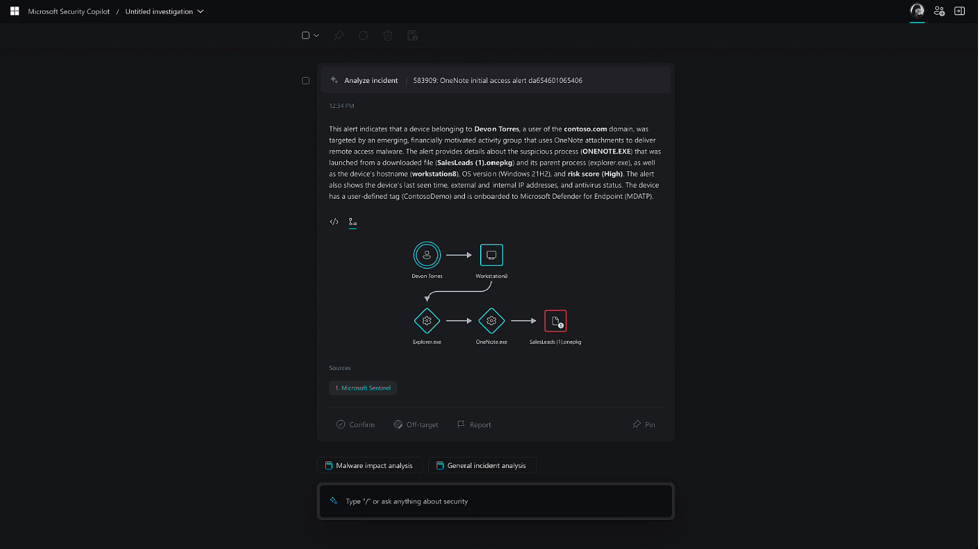Click the promptbook icon in top toolbar

pos(412,36)
